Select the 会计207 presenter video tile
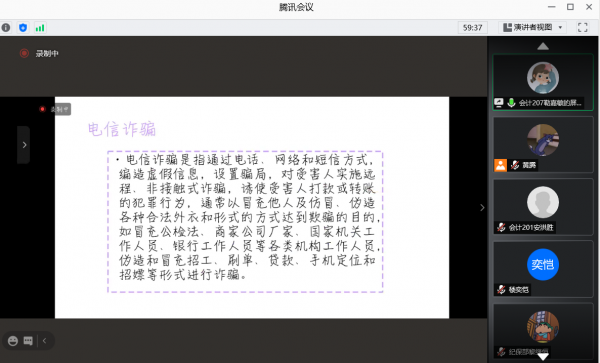Viewport: 600px width, 363px height. 543,82
